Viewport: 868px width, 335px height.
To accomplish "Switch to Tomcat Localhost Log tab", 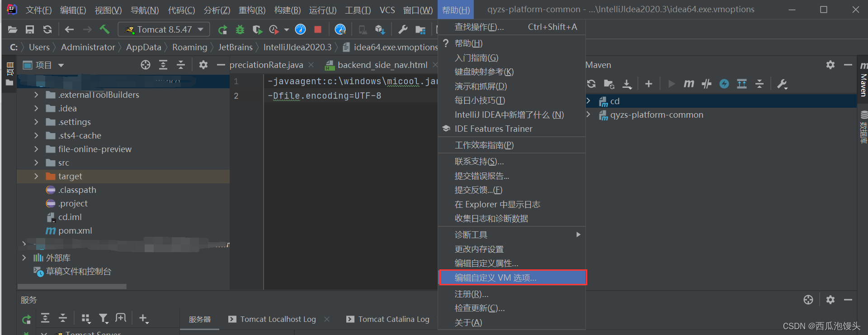I will (x=278, y=319).
